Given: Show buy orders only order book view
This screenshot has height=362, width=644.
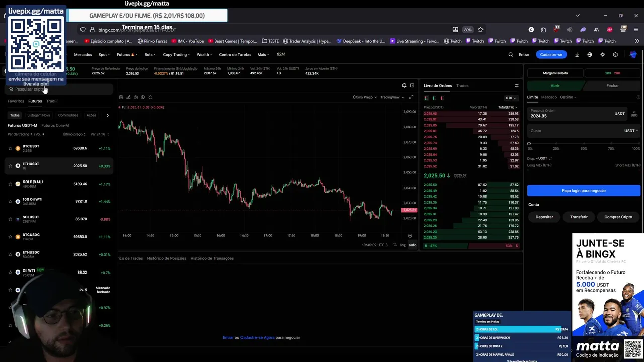Looking at the screenshot, I should pos(434,98).
